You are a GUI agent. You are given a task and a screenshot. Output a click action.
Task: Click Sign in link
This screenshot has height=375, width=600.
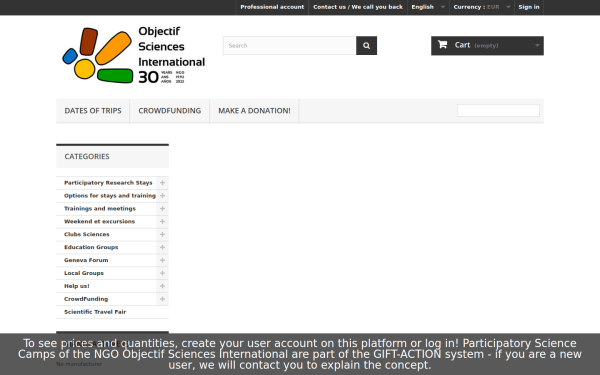[x=529, y=7]
